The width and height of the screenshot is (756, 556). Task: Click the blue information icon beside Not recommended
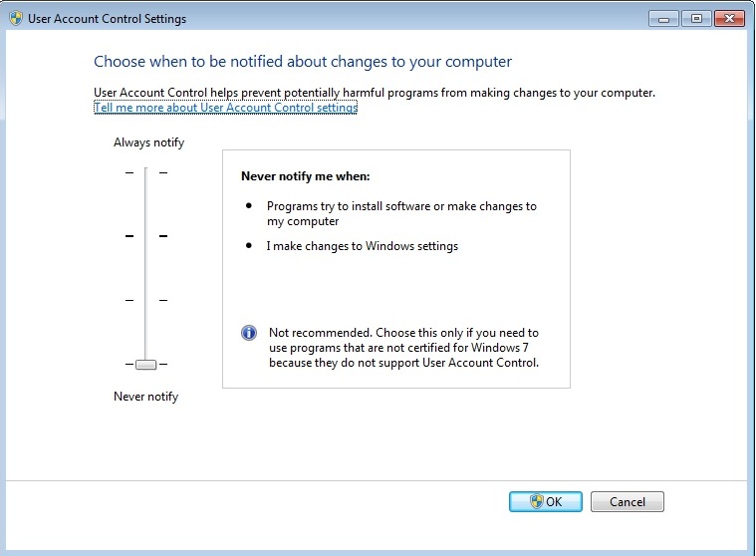pos(249,333)
